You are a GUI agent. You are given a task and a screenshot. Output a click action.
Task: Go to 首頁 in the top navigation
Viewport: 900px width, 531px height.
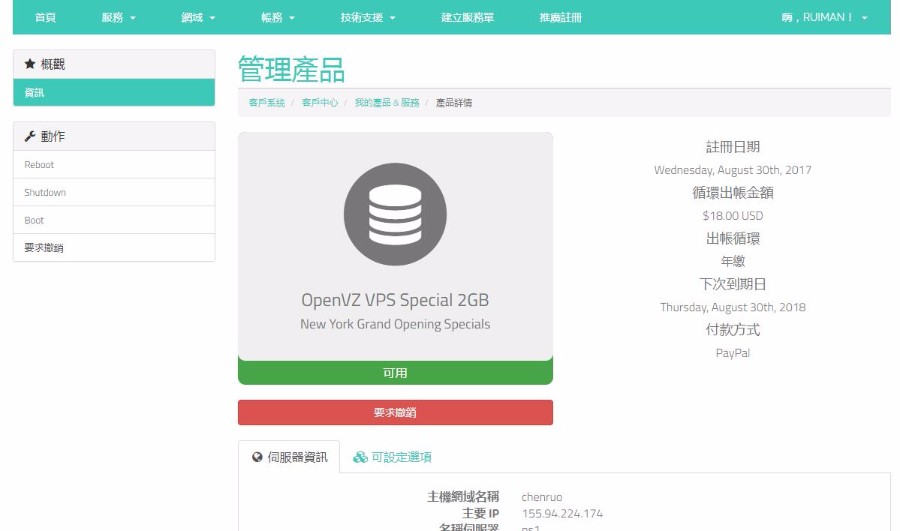coord(45,17)
